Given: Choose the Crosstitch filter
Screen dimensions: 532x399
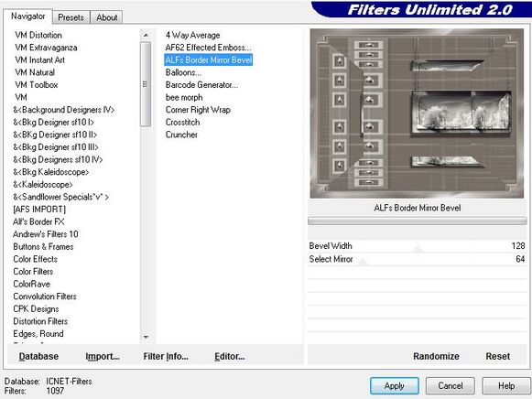Looking at the screenshot, I should tap(182, 123).
